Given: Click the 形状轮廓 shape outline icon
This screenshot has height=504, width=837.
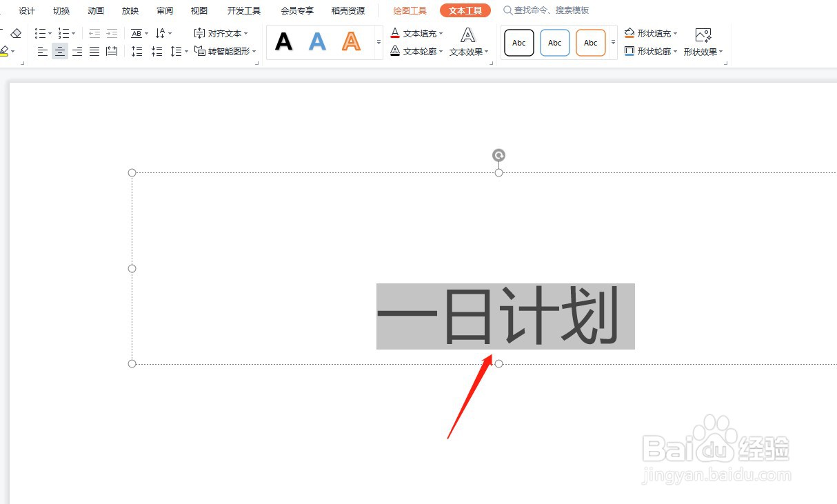Looking at the screenshot, I should (629, 51).
